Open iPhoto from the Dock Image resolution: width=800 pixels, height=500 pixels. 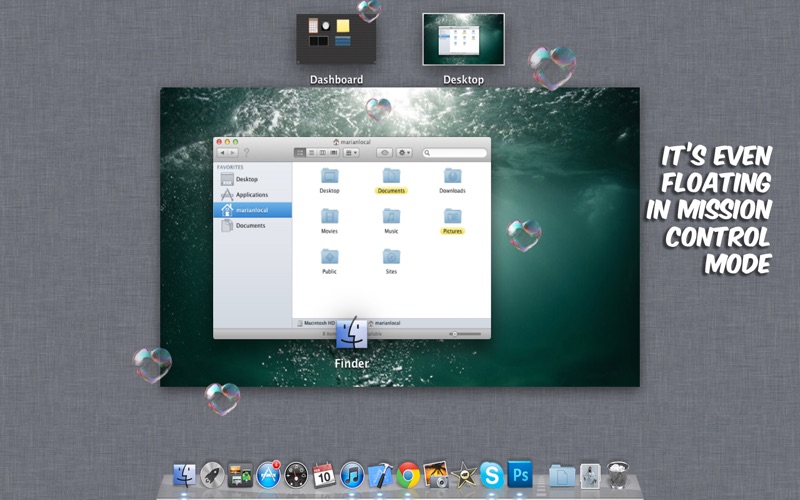(x=436, y=474)
